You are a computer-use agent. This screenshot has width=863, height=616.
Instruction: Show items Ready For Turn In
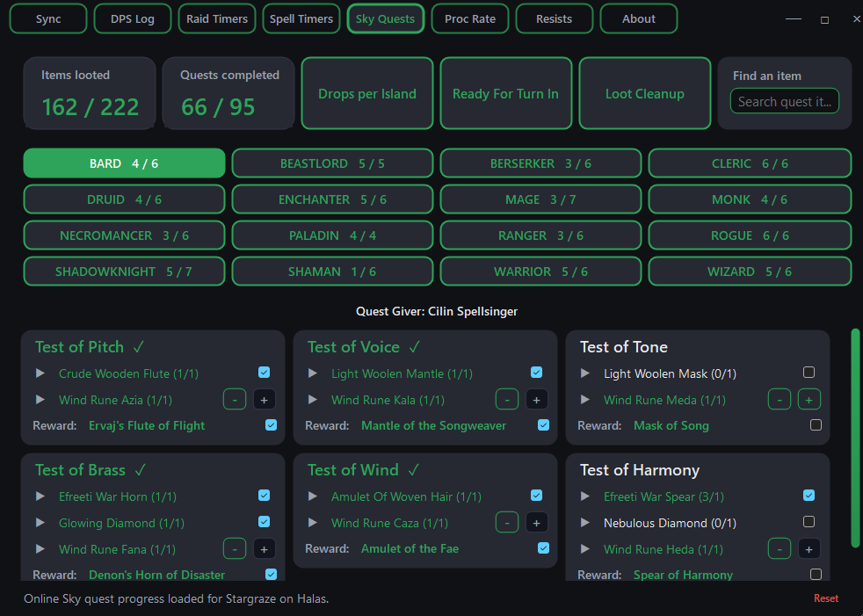(x=506, y=93)
